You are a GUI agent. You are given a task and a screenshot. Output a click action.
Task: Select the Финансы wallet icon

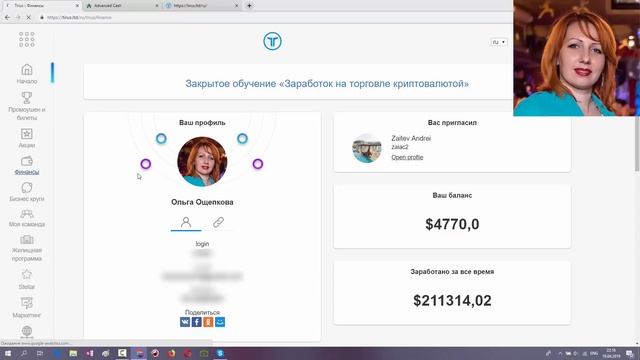tap(27, 161)
